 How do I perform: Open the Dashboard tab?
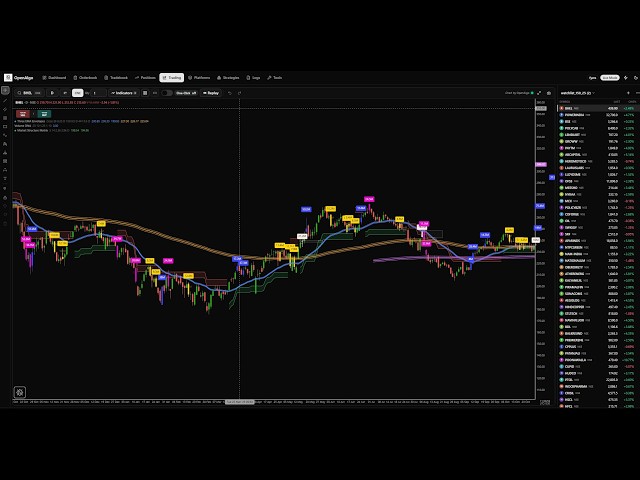point(54,78)
